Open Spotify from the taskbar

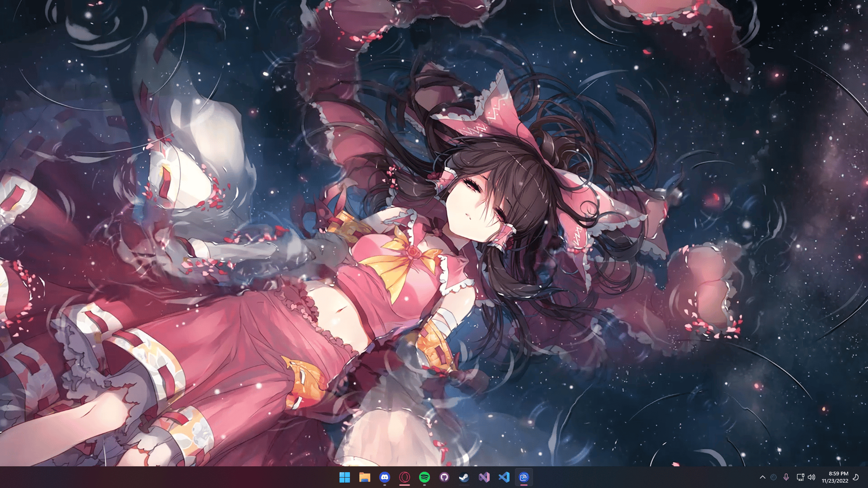pos(425,477)
